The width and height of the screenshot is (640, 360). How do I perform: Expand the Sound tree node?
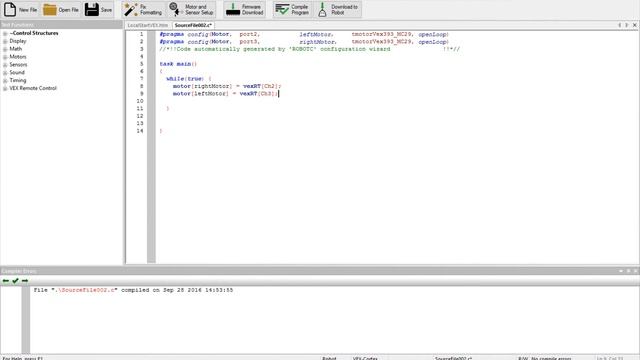tap(5, 73)
